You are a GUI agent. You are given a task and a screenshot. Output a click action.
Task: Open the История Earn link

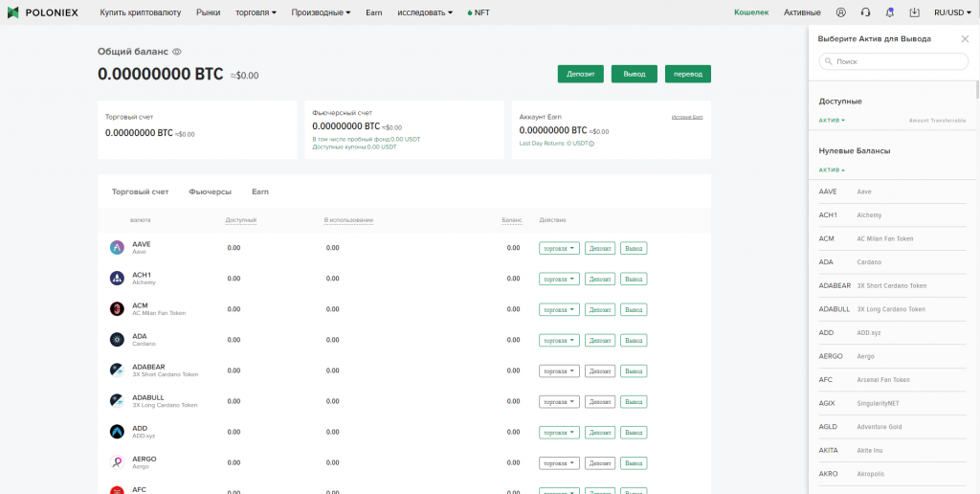(x=686, y=117)
